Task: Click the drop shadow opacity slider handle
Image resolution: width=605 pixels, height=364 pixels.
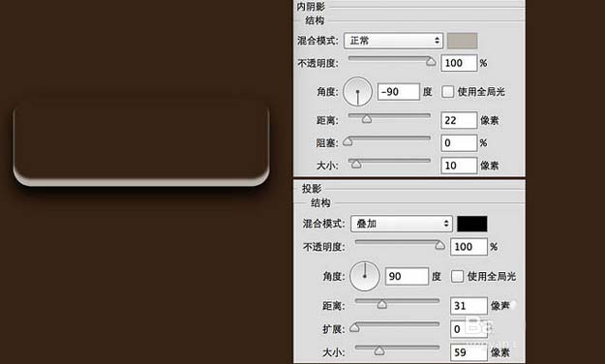Action: tap(439, 245)
